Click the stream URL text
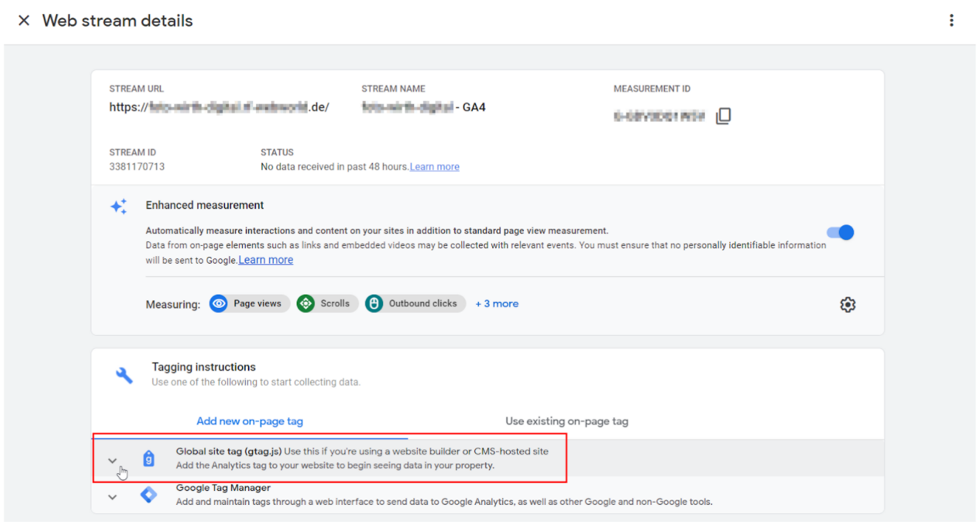This screenshot has width=980, height=530. [219, 107]
